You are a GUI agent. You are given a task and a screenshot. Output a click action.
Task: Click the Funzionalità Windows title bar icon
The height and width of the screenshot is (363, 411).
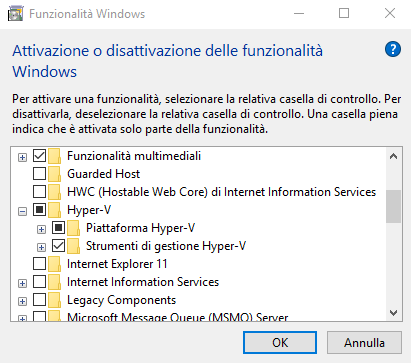pos(15,14)
